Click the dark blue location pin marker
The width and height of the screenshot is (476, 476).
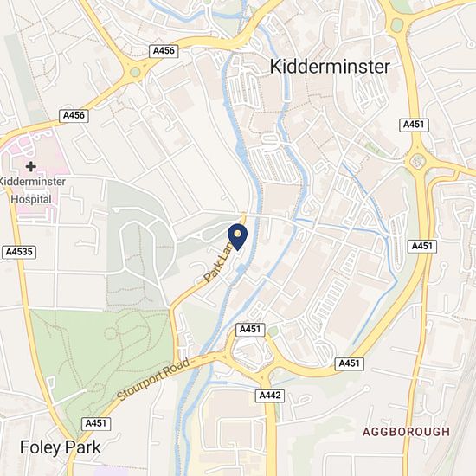click(x=237, y=237)
